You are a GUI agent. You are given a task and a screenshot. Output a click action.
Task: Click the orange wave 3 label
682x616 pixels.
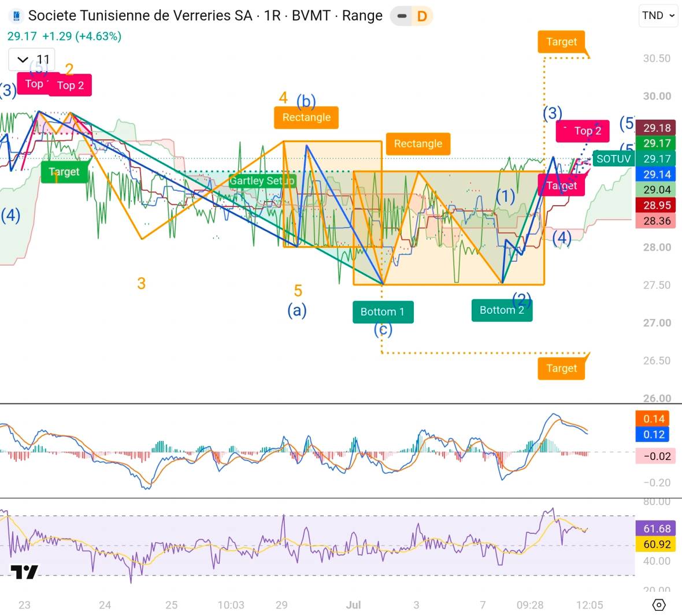tap(142, 283)
